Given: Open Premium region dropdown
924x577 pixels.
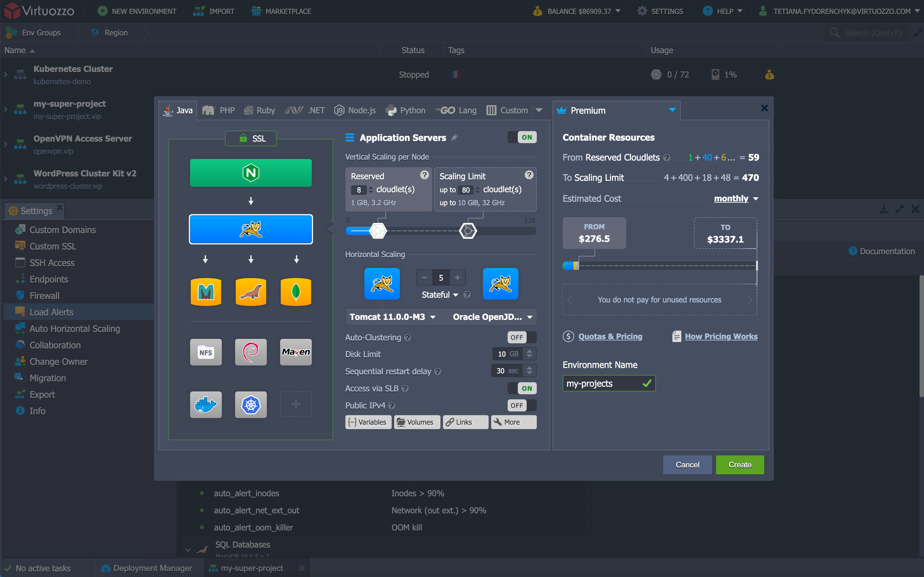Looking at the screenshot, I should [x=616, y=110].
